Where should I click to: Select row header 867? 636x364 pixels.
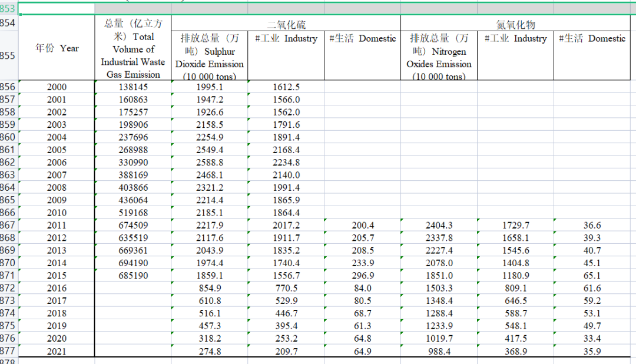coord(9,225)
